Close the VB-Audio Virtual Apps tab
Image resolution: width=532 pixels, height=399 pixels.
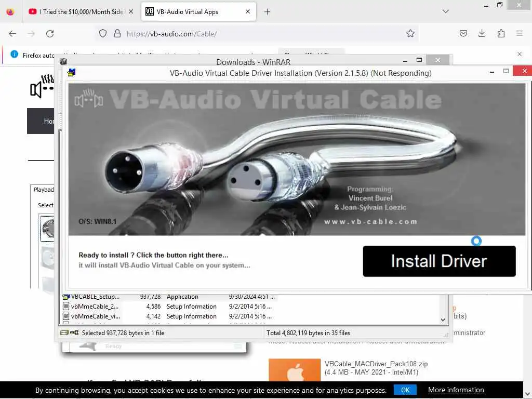[248, 11]
